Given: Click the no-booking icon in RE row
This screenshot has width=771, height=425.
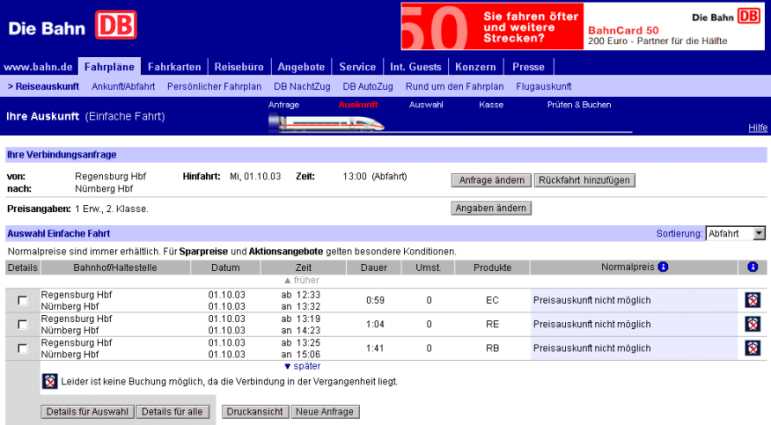Looking at the screenshot, I should pyautogui.click(x=752, y=324).
